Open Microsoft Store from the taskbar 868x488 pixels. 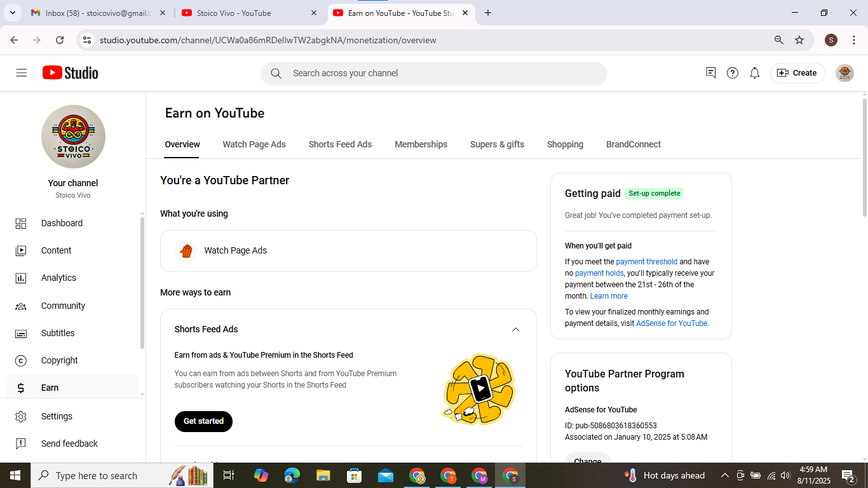point(355,475)
